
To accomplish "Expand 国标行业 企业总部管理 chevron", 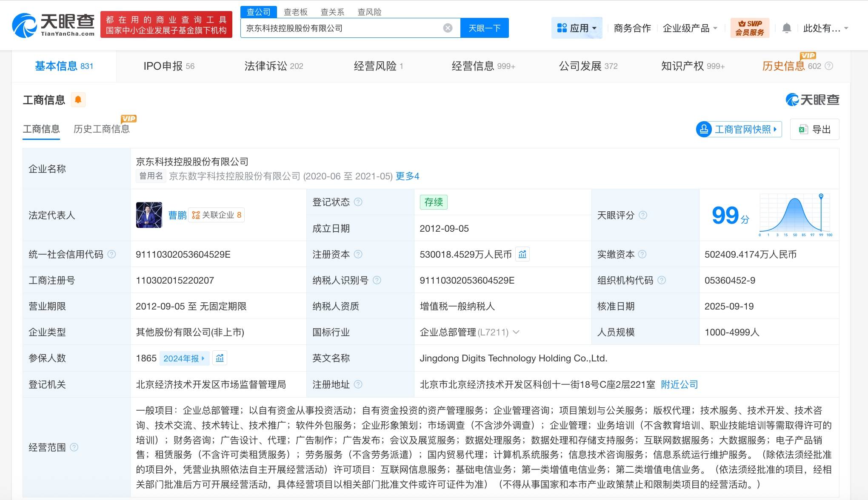I will (x=516, y=332).
